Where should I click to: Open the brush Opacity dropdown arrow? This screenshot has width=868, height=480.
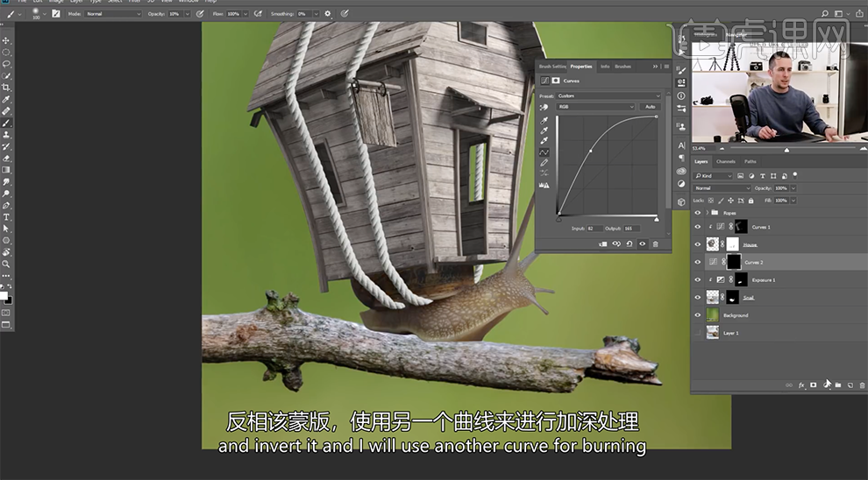187,14
